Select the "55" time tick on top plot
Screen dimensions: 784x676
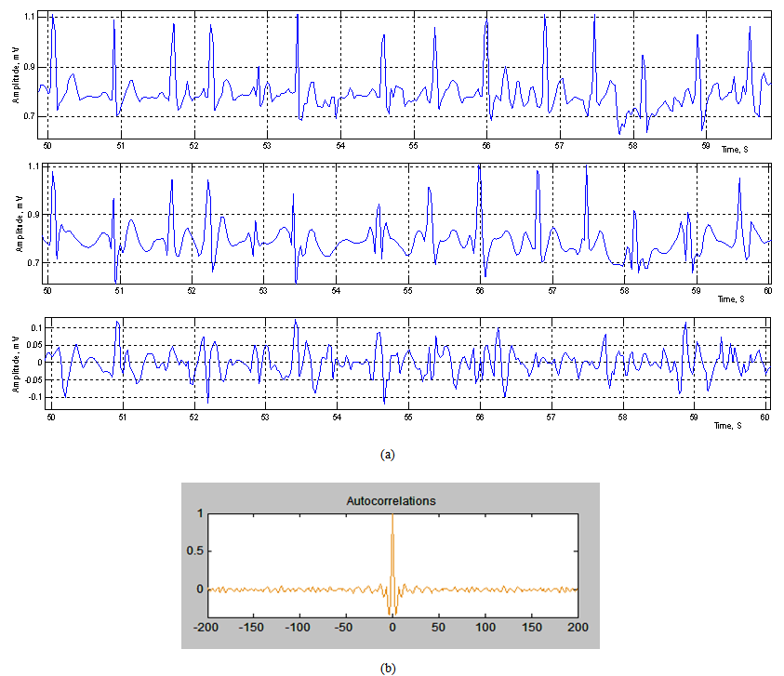tap(414, 146)
